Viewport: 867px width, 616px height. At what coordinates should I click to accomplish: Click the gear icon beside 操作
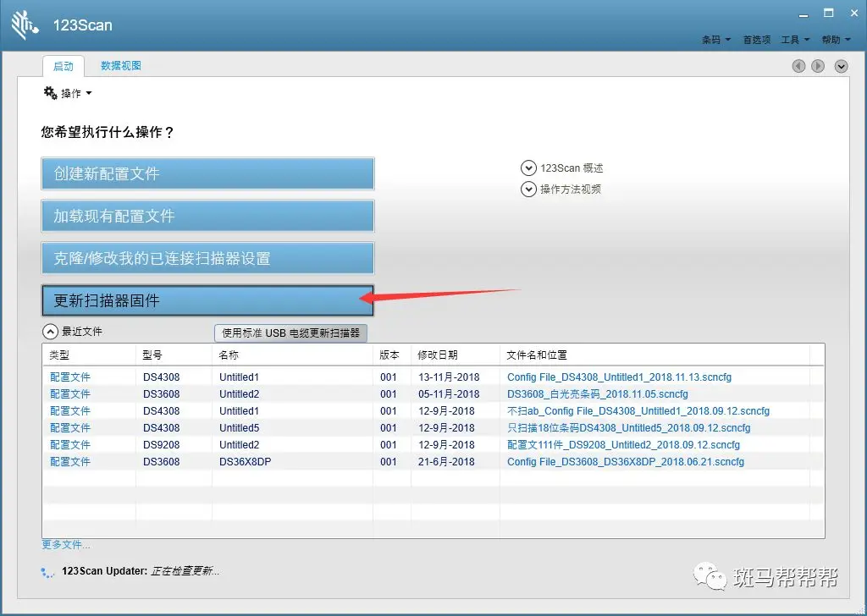pyautogui.click(x=50, y=92)
